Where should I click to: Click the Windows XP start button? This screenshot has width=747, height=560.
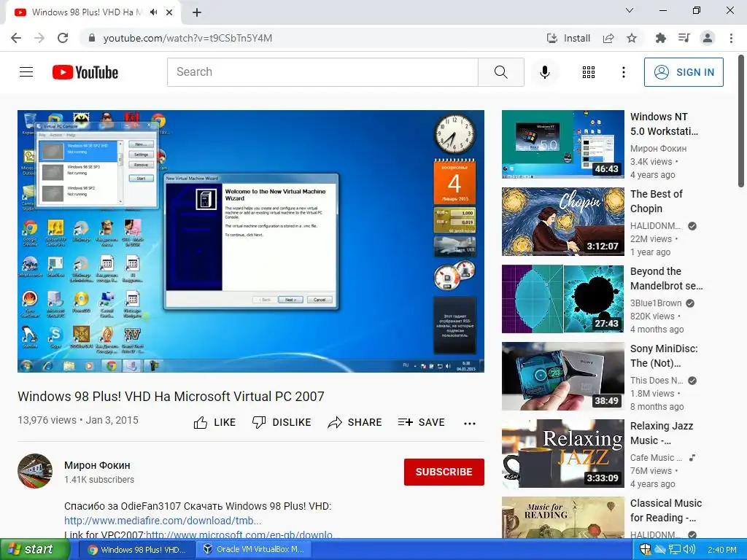click(34, 550)
